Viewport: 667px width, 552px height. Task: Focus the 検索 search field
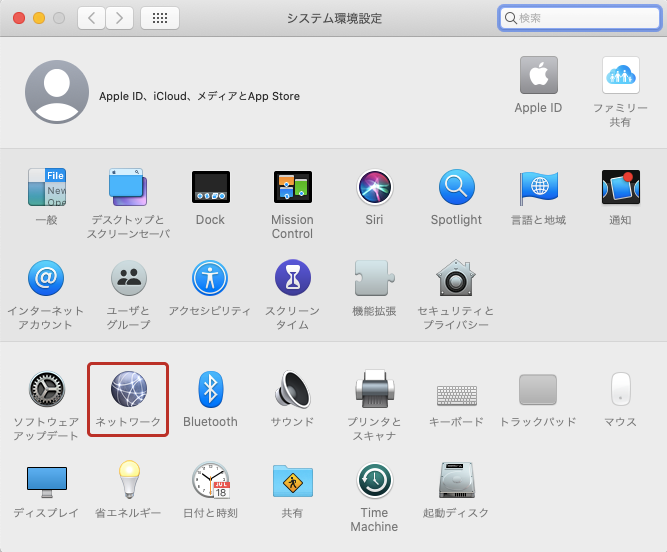coord(580,18)
